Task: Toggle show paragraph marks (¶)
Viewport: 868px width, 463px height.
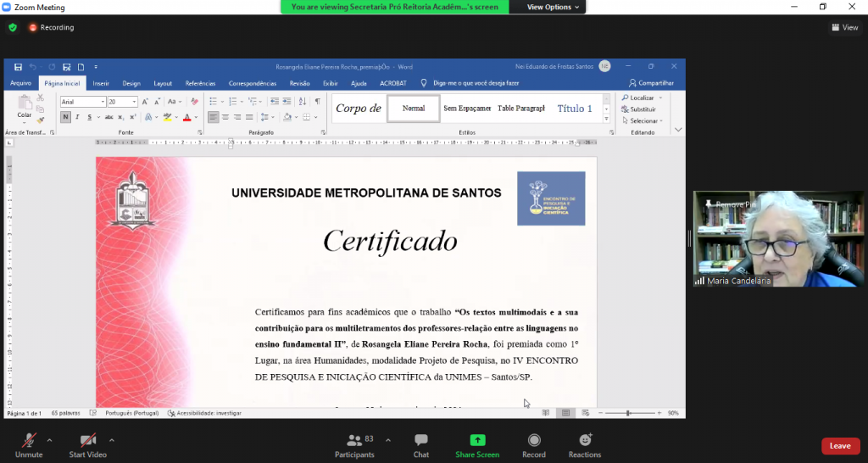Action: point(318,102)
